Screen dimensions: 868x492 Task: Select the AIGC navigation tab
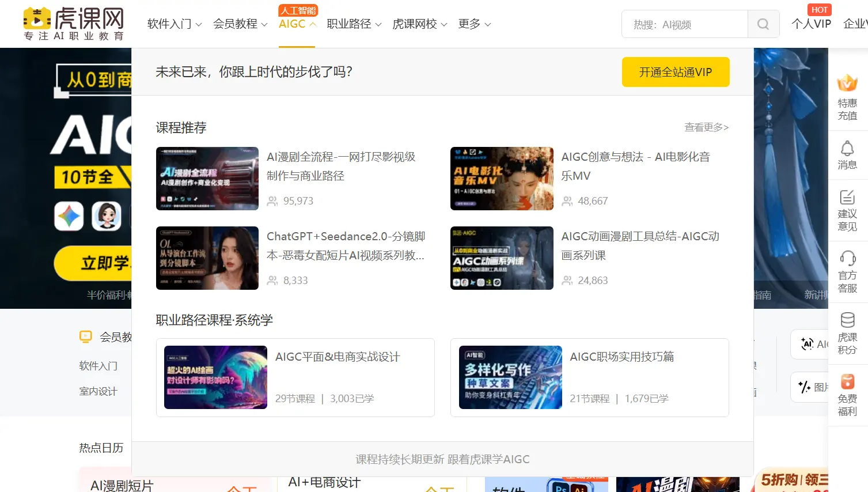point(297,24)
